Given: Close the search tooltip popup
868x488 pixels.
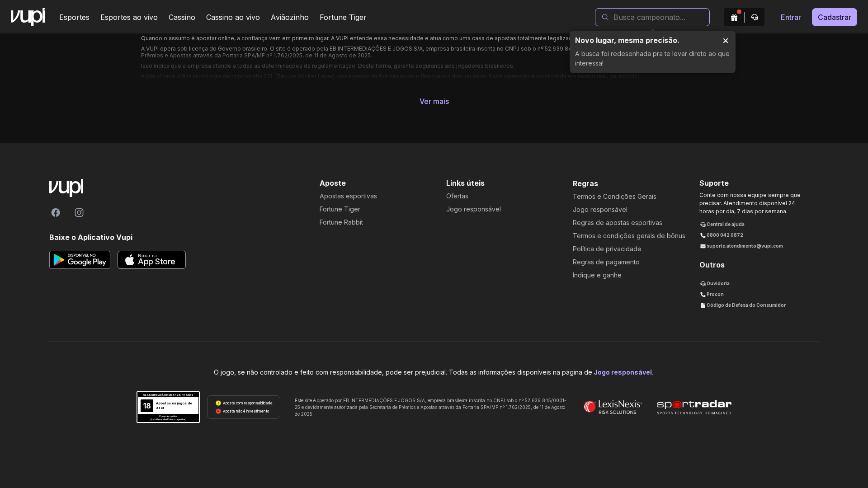Looking at the screenshot, I should [x=726, y=41].
